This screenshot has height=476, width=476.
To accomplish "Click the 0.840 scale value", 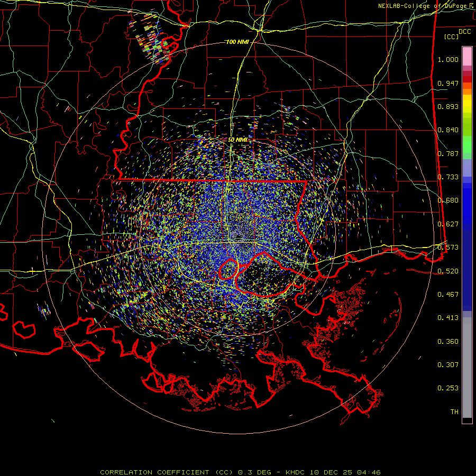I will tap(448, 130).
